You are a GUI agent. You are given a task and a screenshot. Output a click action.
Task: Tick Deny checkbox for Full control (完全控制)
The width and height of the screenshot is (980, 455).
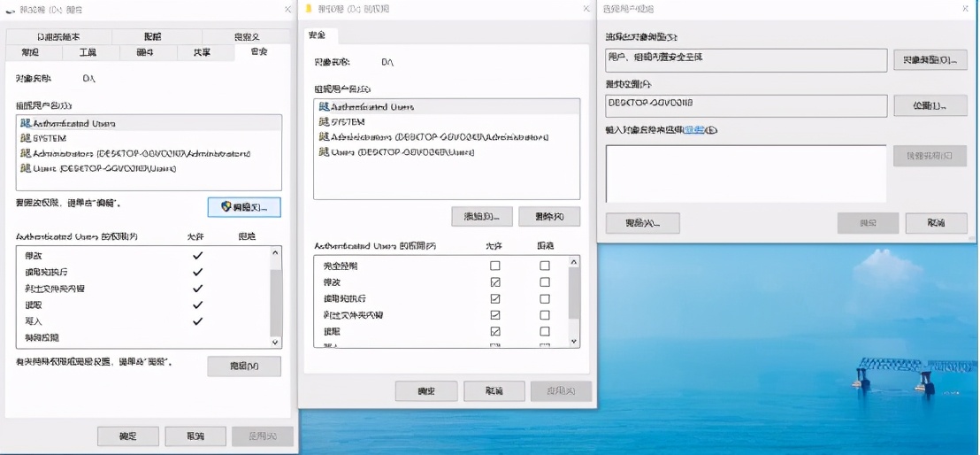545,266
